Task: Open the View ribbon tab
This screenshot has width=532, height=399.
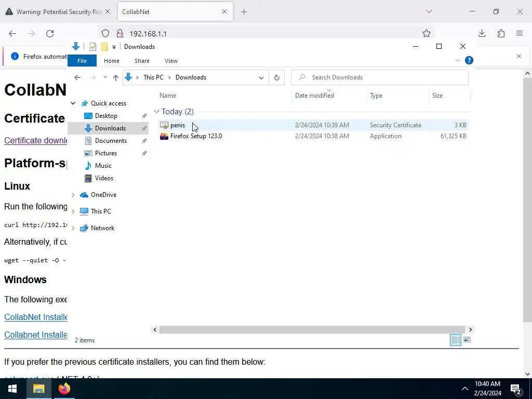Action: [x=171, y=61]
